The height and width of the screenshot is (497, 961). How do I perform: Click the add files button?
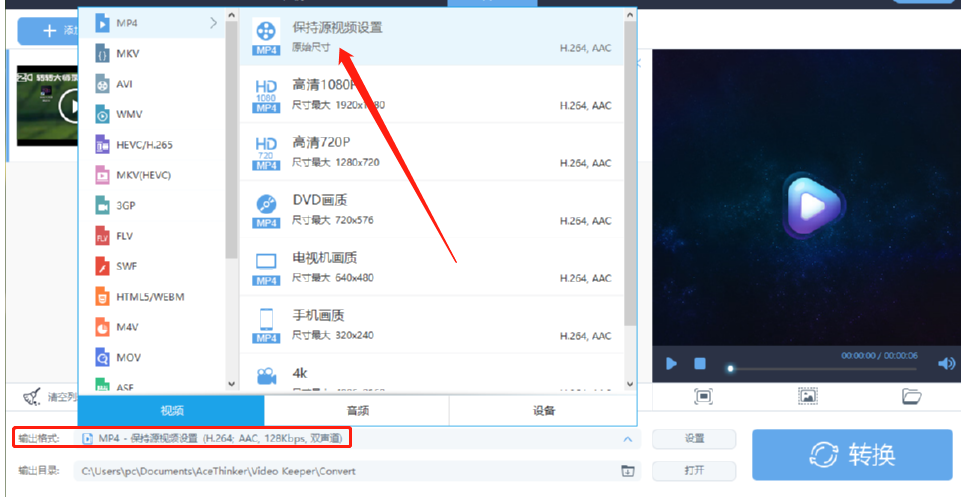[x=48, y=31]
